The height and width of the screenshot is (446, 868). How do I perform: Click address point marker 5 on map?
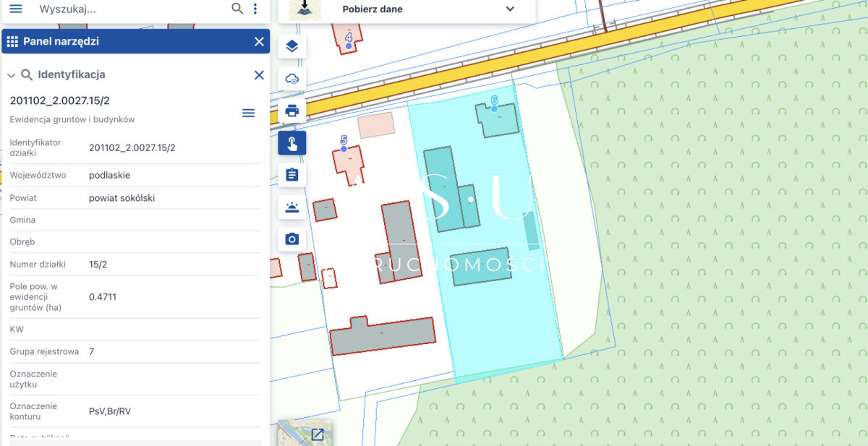click(344, 147)
